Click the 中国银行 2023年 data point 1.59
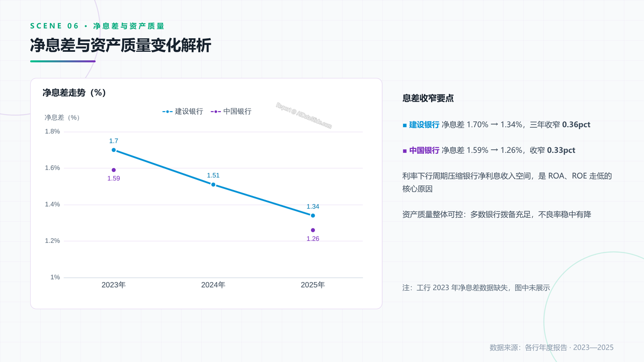644x362 pixels. point(114,170)
